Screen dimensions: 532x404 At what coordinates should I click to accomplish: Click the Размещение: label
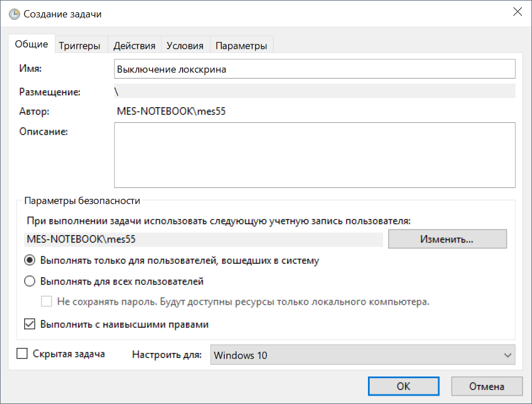[49, 92]
